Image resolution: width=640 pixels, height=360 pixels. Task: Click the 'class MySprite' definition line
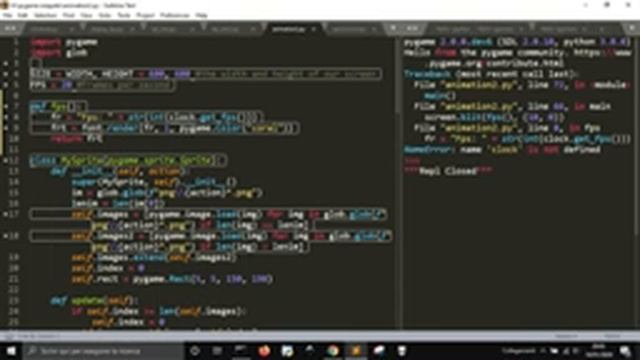tap(128, 160)
